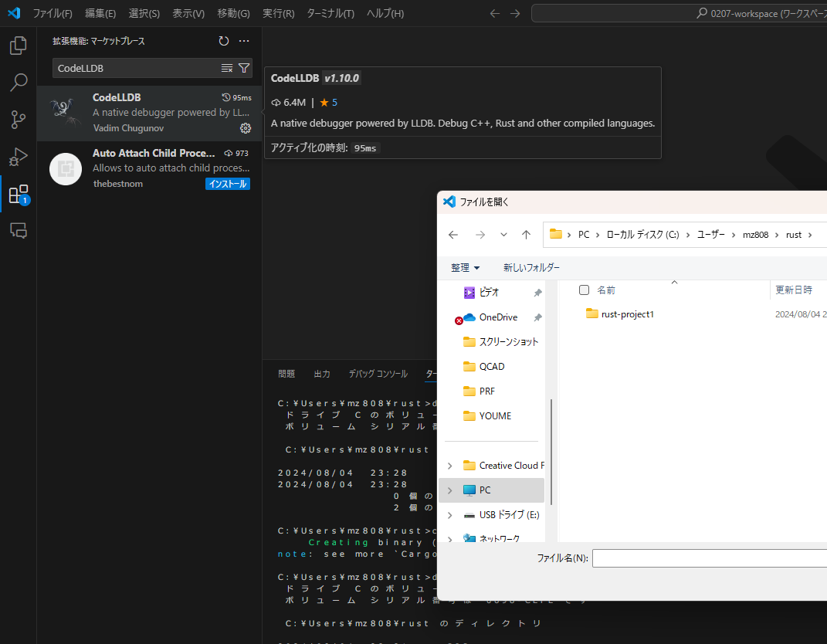
Task: Click the navigation pane scrollbar in file dialog
Action: click(551, 452)
